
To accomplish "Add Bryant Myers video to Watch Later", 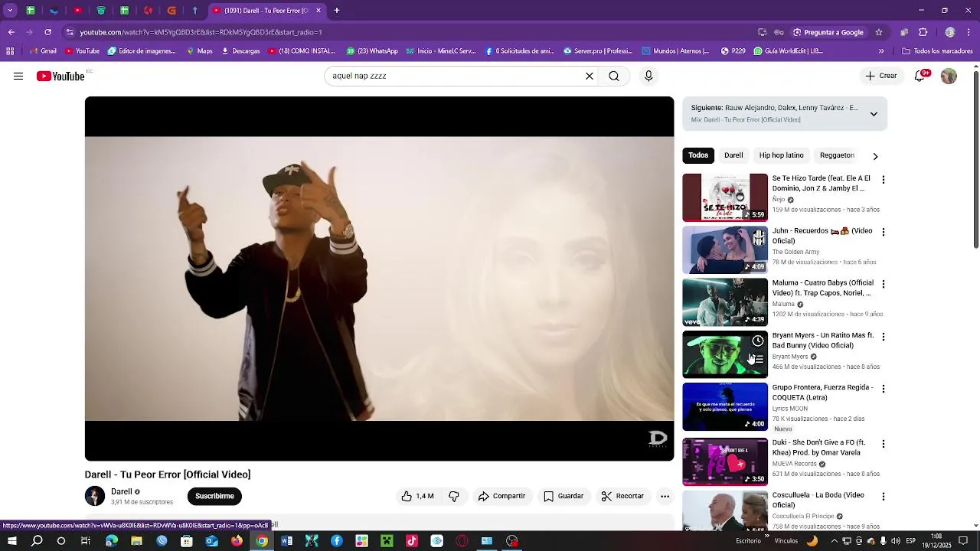I will pos(758,341).
